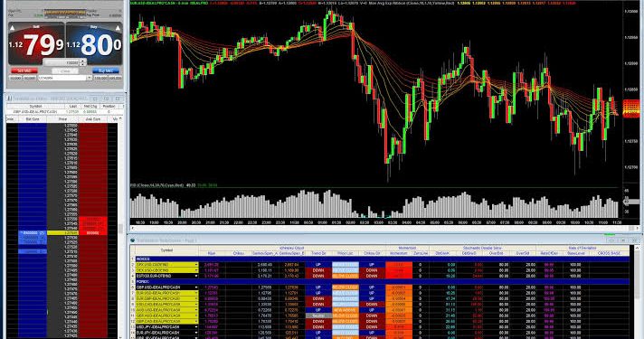Click the white triangle on Sell tile

point(13,28)
